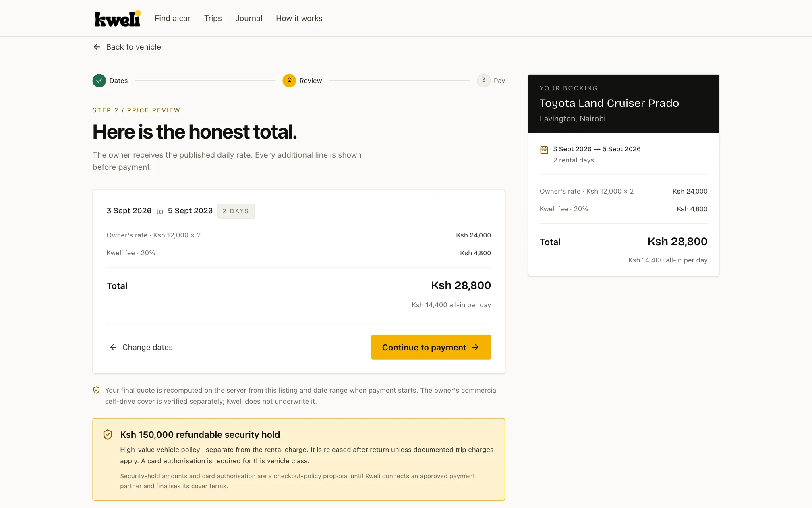Click the 3 Sept 2026 start date in price card

129,211
